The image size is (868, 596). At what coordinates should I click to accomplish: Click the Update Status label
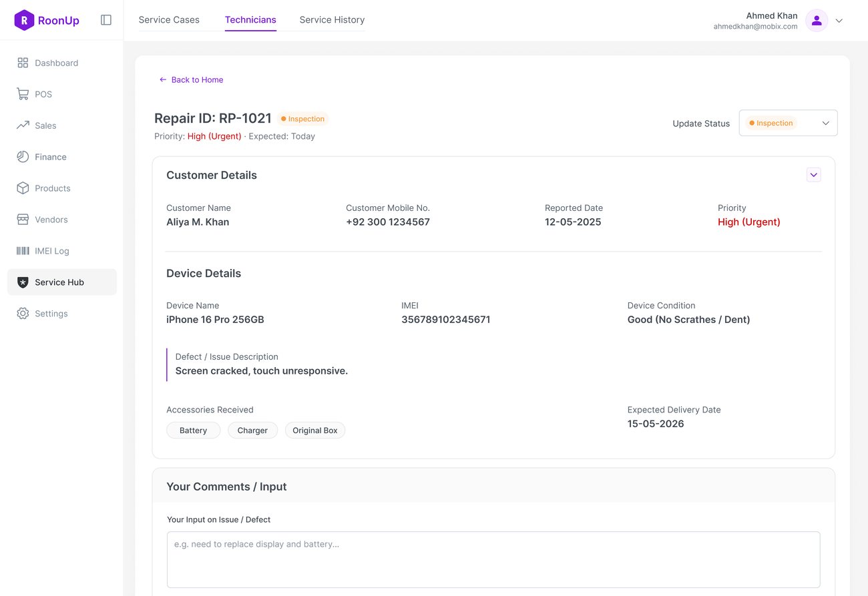tap(701, 123)
